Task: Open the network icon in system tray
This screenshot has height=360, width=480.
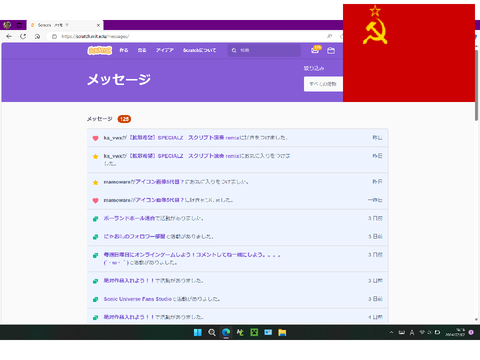Action: click(422, 332)
